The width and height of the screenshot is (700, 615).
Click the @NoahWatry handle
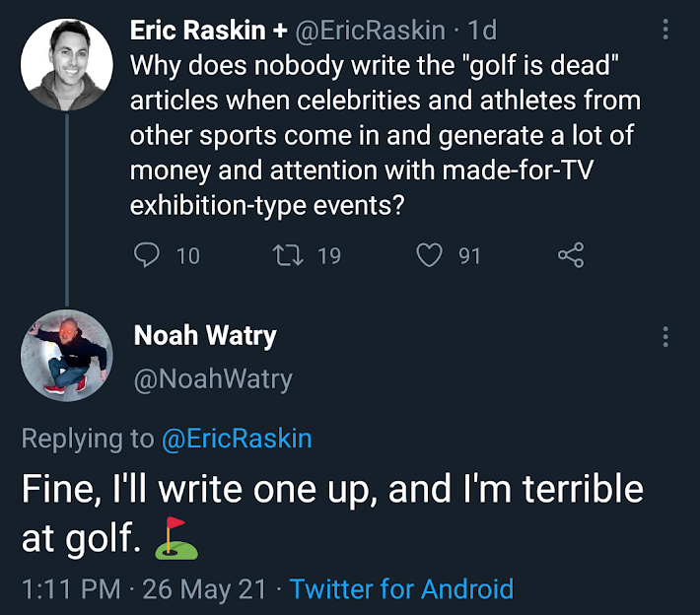213,378
